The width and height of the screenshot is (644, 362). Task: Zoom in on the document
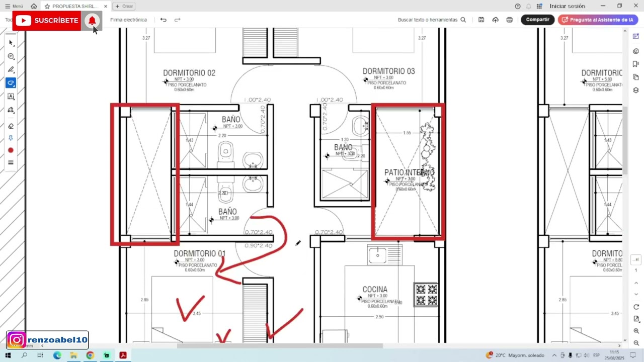636,331
